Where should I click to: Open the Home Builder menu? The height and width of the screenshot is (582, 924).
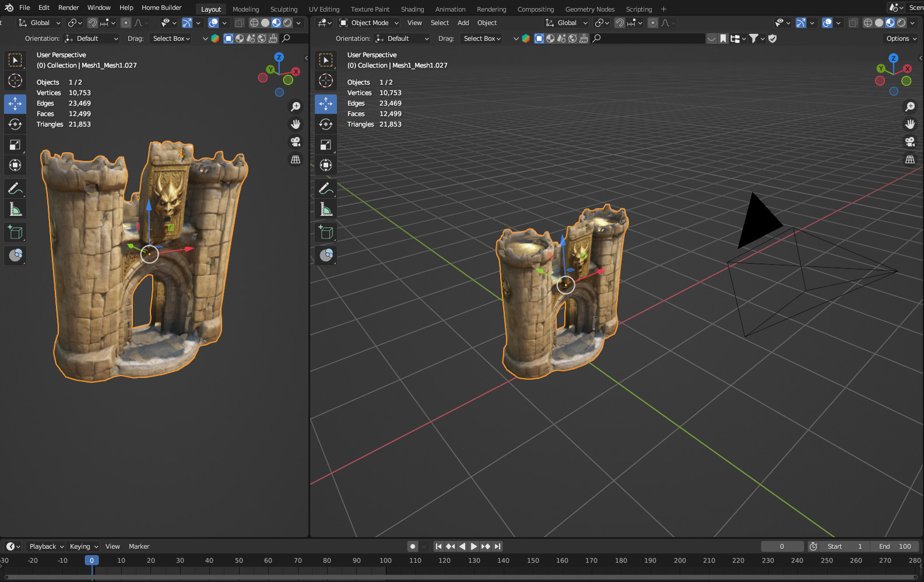(161, 8)
